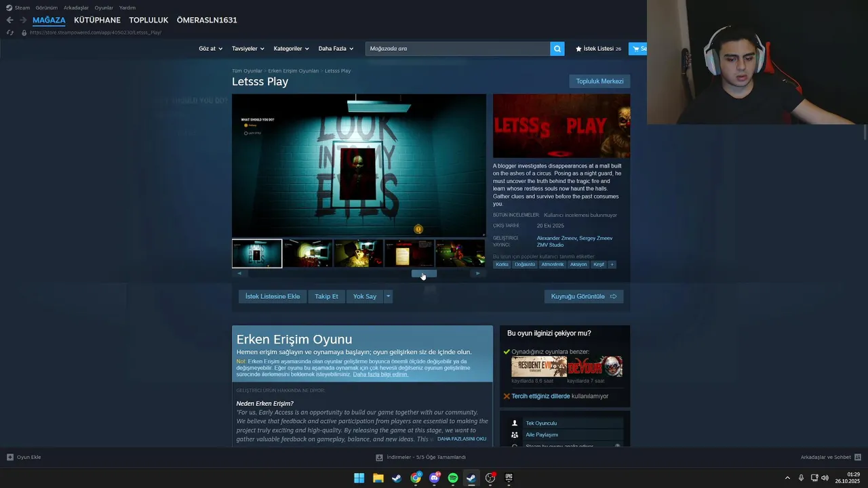Expand description with DAHA FAZLASINI OKU
The image size is (868, 488).
pos(462,439)
